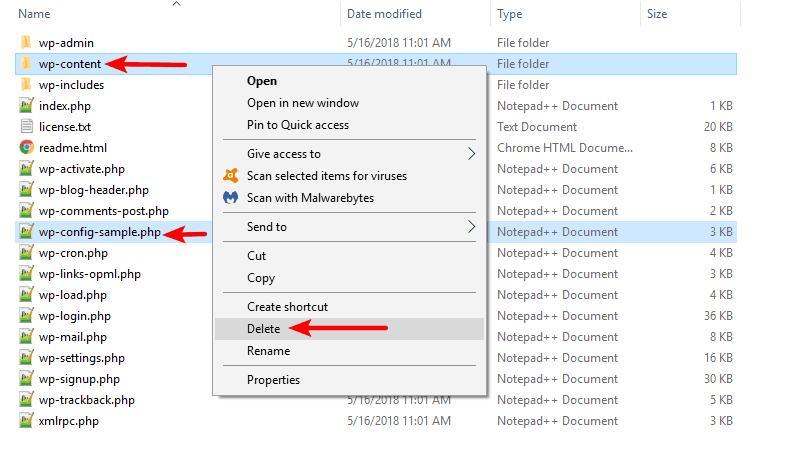The height and width of the screenshot is (462, 809).
Task: Sort by the Date modified column header
Action: 384,14
